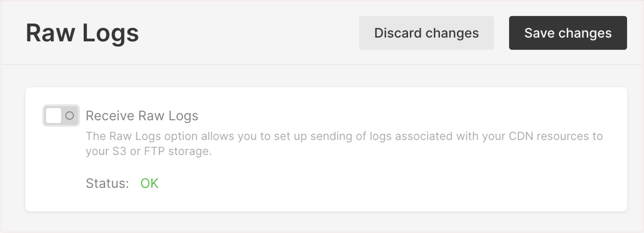
Task: Click the Receive Raw Logs label
Action: pyautogui.click(x=142, y=115)
